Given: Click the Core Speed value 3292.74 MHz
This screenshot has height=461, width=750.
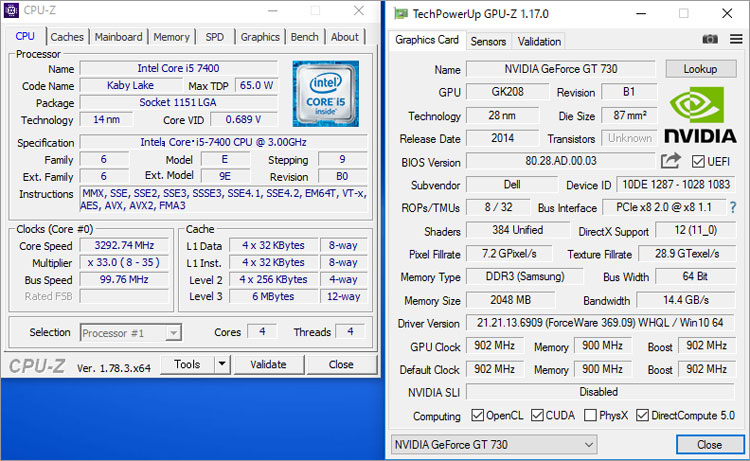Looking at the screenshot, I should coord(124,246).
